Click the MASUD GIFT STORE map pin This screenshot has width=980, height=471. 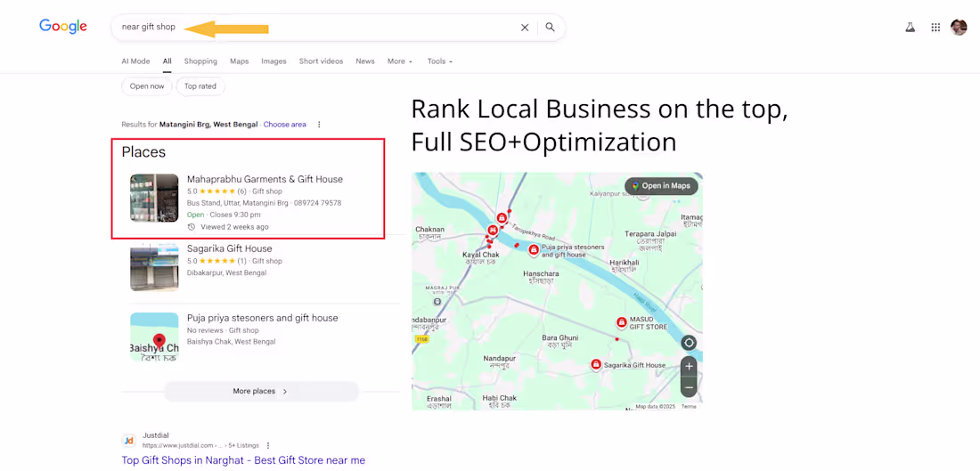(x=621, y=322)
